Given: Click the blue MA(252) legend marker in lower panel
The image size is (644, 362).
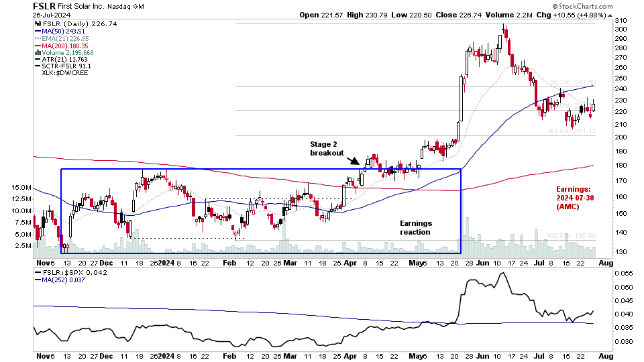Looking at the screenshot, I should click(x=38, y=280).
